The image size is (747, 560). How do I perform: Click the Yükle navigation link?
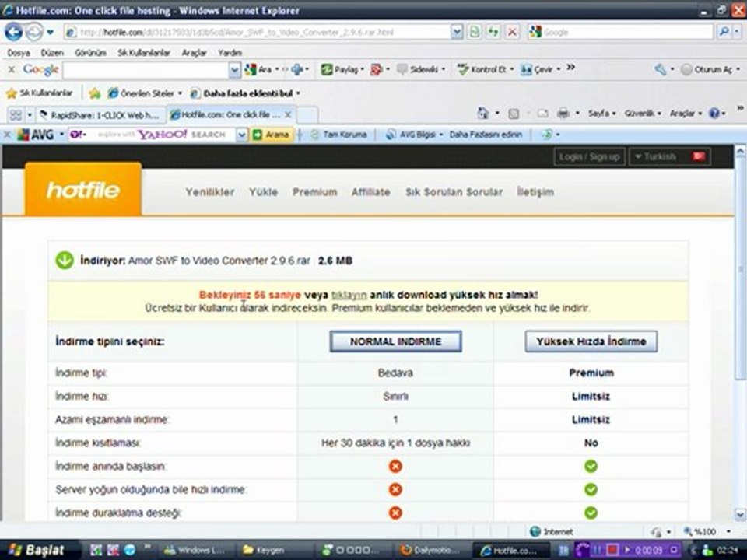pyautogui.click(x=263, y=192)
